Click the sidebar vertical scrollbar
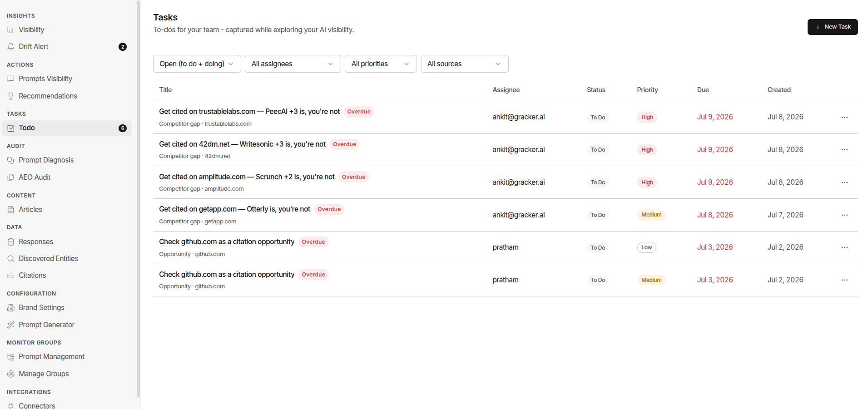 (x=138, y=199)
